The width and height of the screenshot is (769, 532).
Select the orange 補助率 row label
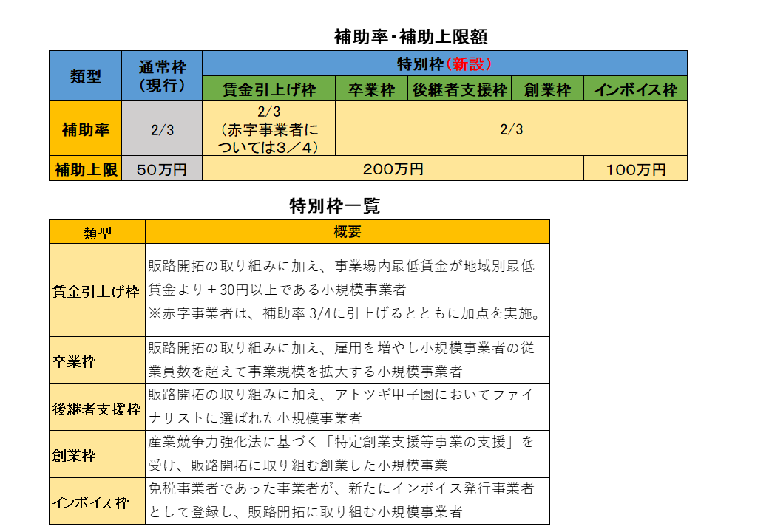(x=85, y=129)
